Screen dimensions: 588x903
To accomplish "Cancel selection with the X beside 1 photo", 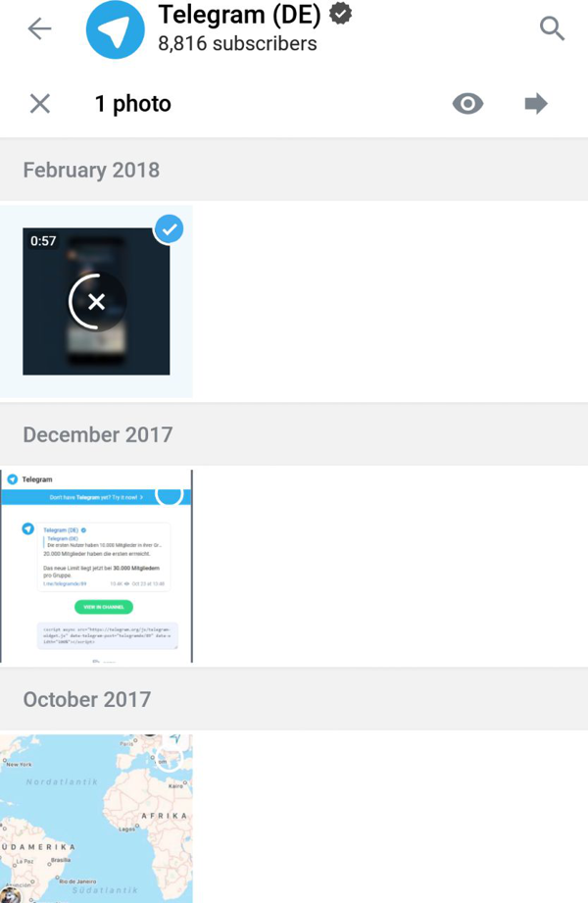I will 40,104.
